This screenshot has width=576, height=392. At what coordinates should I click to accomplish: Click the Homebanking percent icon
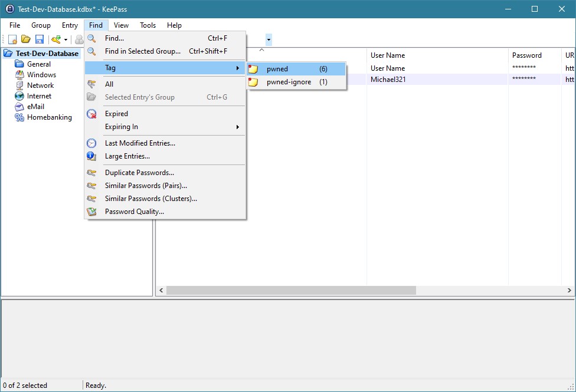tap(19, 117)
